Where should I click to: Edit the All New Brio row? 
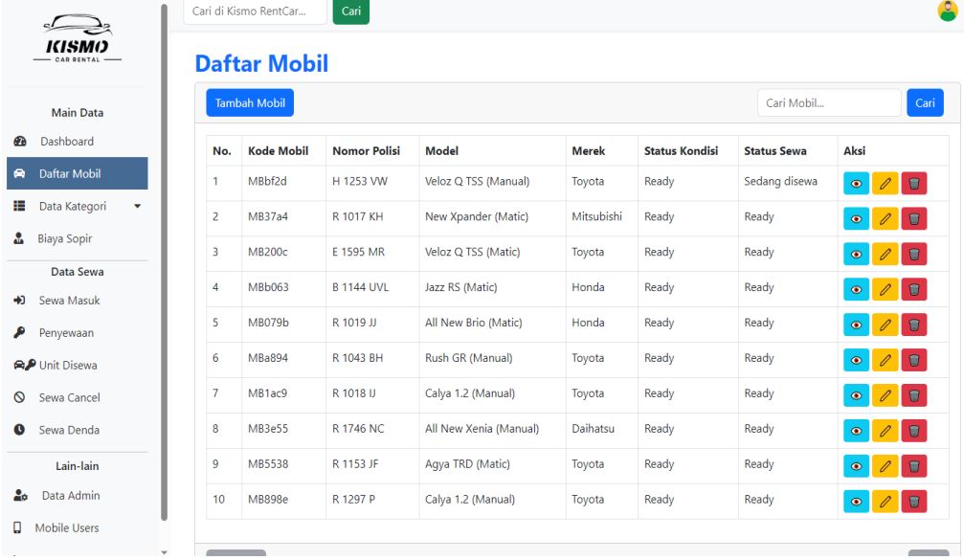coord(886,325)
